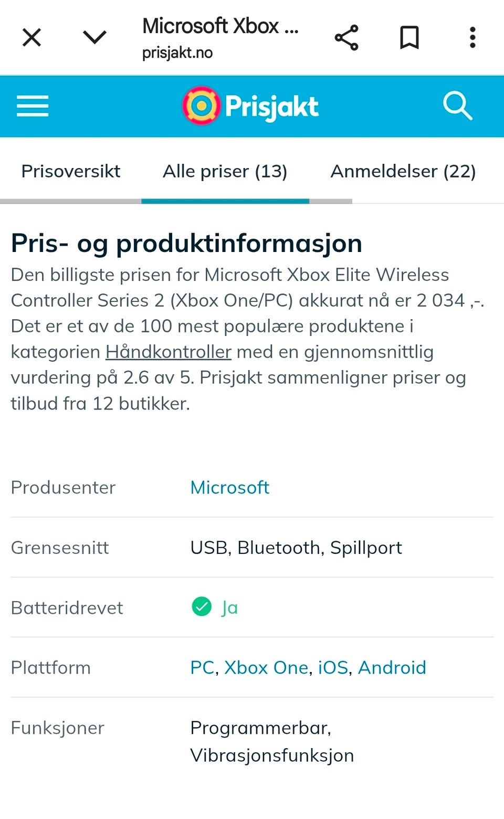Tap the prisjakt.no URL text
The width and height of the screenshot is (504, 819).
pyautogui.click(x=177, y=53)
